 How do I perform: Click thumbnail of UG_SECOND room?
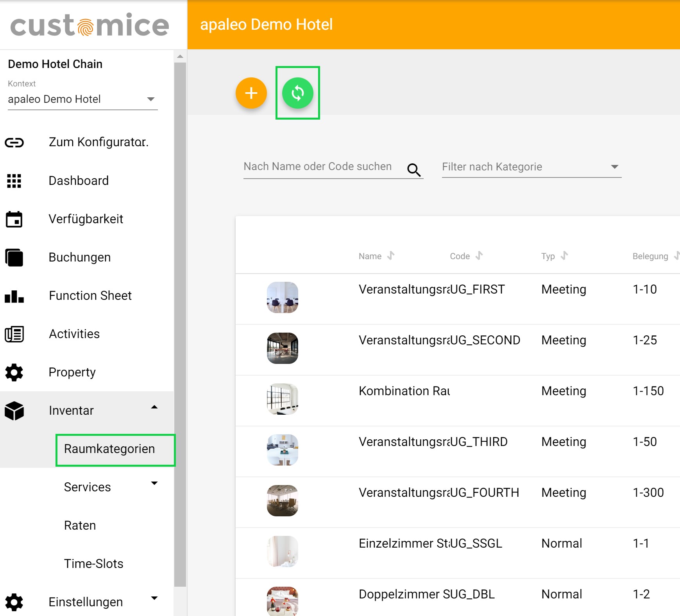pos(283,348)
